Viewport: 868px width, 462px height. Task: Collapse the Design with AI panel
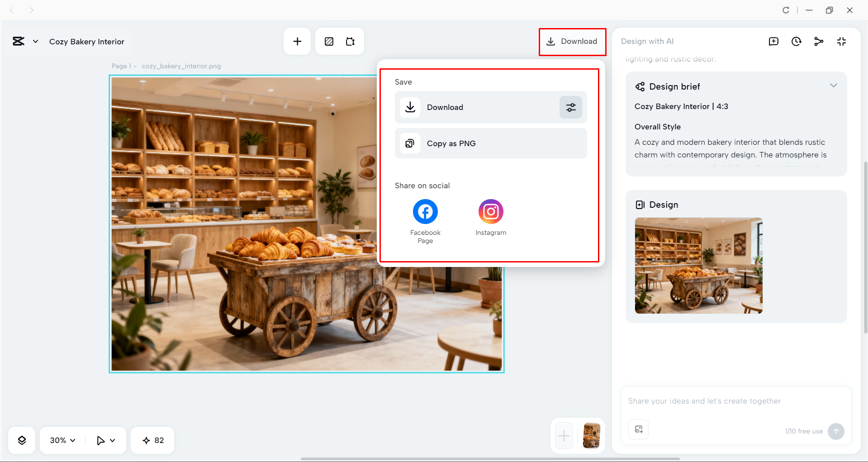(841, 42)
